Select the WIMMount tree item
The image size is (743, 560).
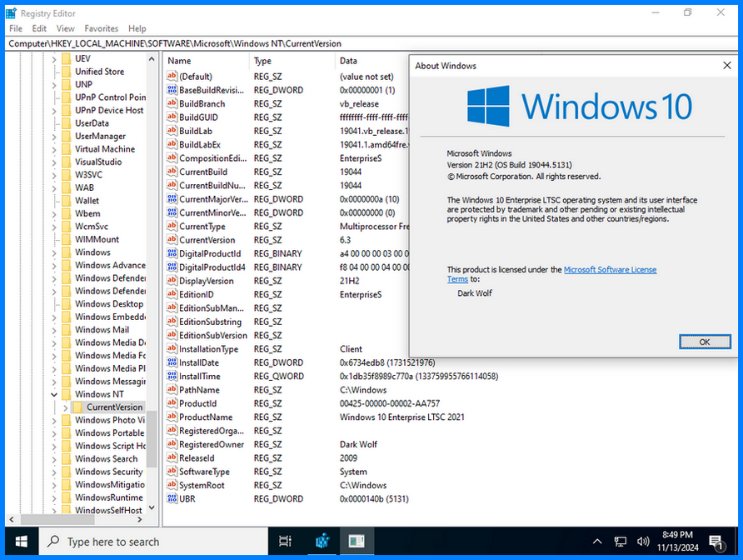(x=97, y=239)
